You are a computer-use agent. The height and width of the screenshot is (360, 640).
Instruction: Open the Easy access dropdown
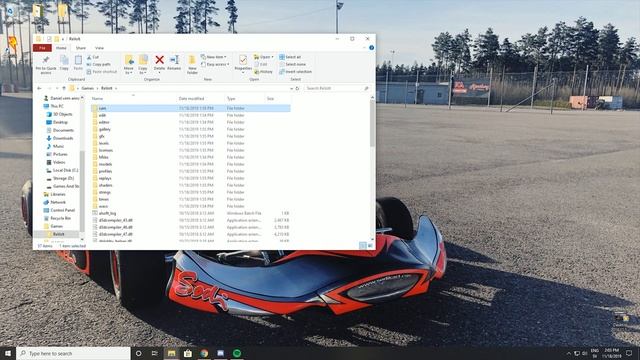point(215,64)
